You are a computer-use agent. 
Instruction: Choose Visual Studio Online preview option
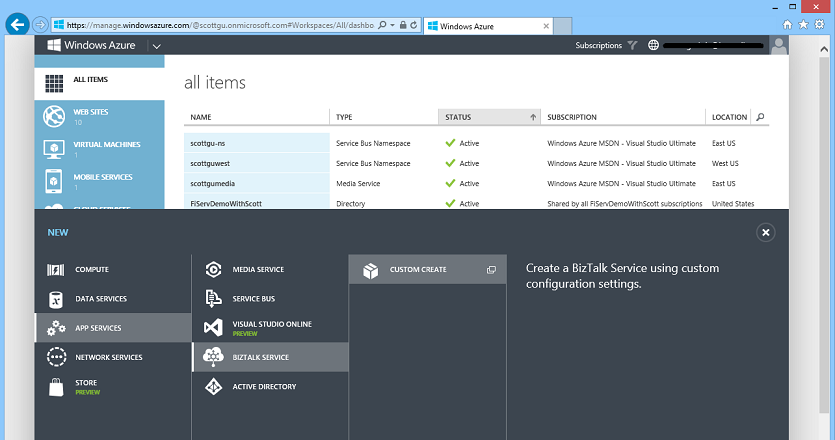point(270,328)
